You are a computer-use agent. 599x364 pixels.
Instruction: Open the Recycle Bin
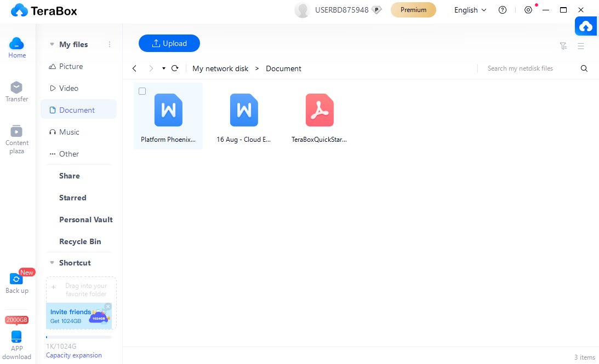pyautogui.click(x=80, y=241)
